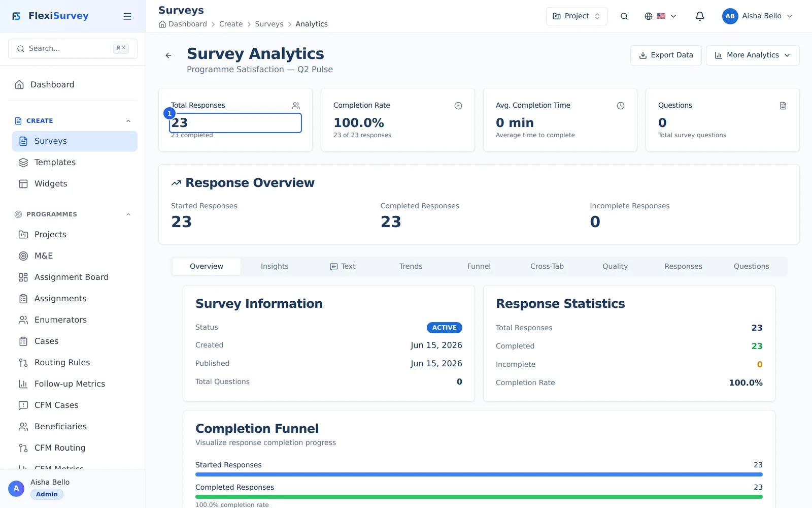The width and height of the screenshot is (812, 508).
Task: Click the 'Total survey questions' caption
Action: pyautogui.click(x=692, y=135)
